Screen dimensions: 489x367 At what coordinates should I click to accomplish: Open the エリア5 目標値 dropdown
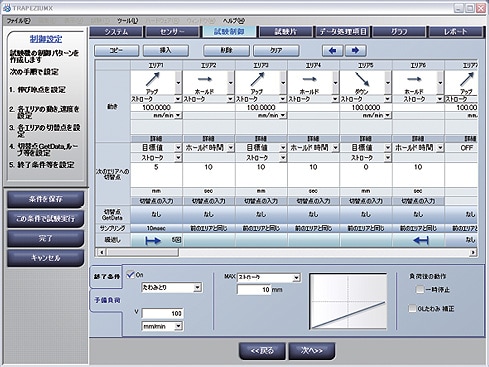tap(388, 147)
